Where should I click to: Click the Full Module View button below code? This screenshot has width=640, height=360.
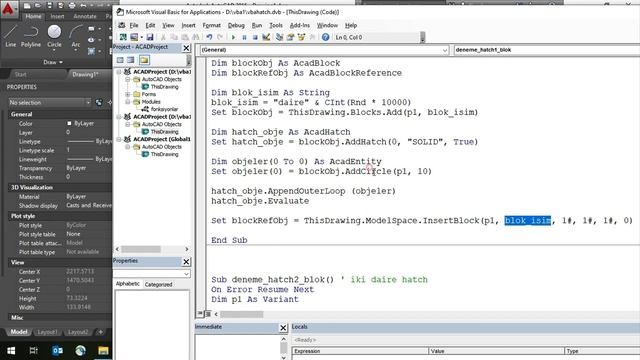(x=207, y=313)
